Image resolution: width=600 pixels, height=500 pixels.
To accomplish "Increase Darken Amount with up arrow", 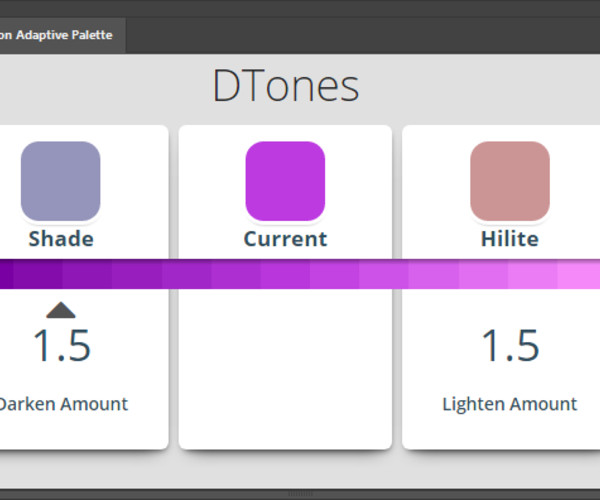I will click(61, 310).
